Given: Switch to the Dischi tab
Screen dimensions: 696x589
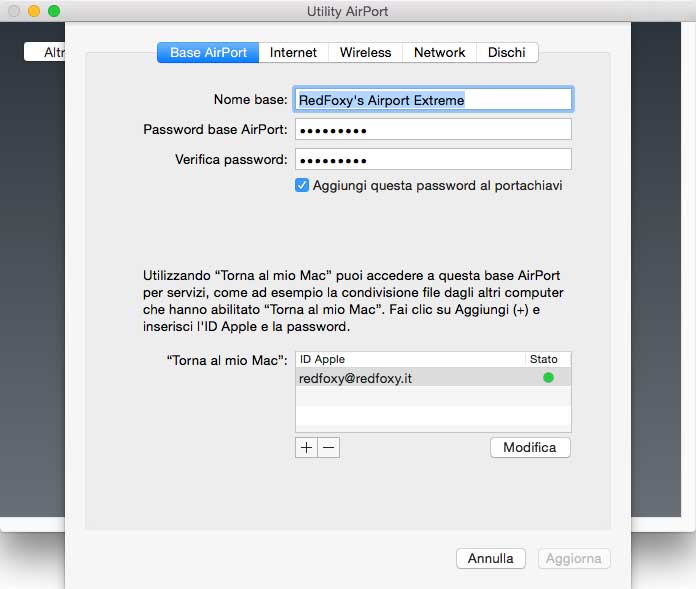Looking at the screenshot, I should tap(507, 52).
